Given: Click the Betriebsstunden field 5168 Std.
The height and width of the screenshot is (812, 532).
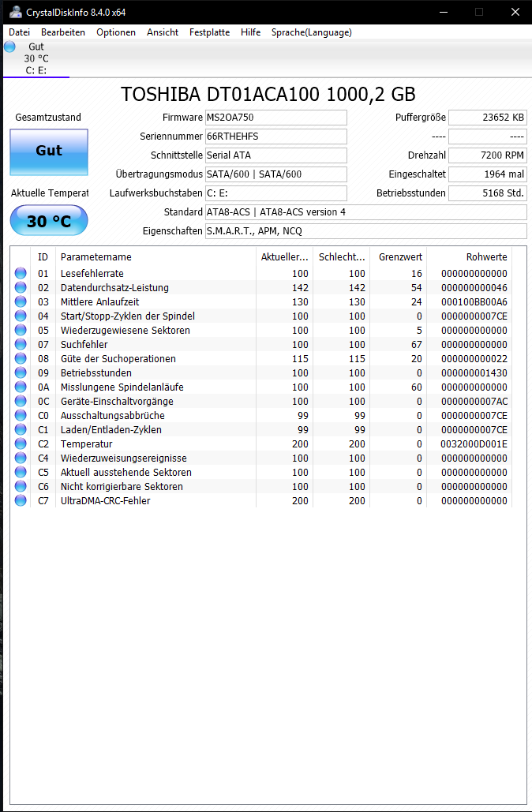Looking at the screenshot, I should tap(488, 193).
